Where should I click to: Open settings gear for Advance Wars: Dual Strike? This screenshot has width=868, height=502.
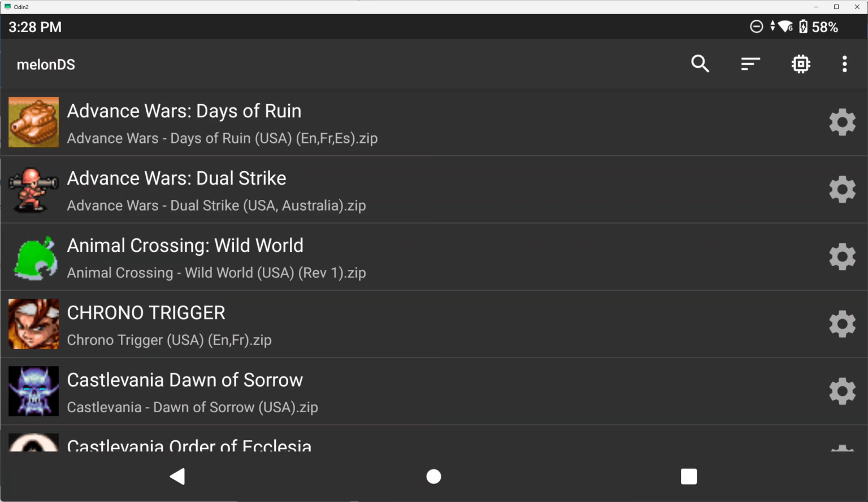pos(842,189)
